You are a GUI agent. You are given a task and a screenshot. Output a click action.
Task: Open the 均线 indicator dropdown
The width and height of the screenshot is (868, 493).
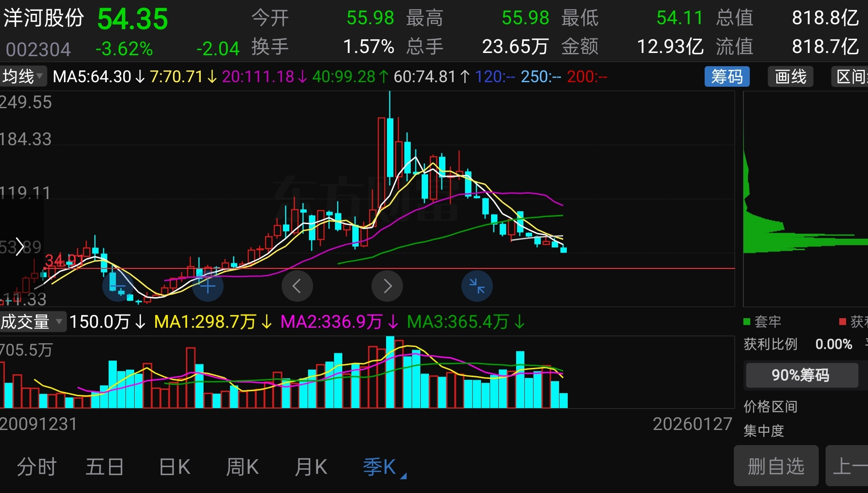[x=23, y=76]
